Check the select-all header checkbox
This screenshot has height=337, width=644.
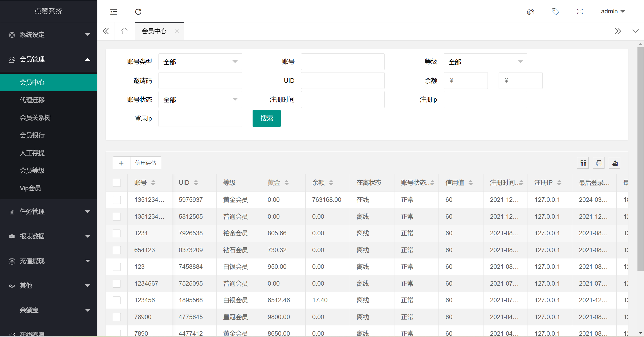[117, 183]
